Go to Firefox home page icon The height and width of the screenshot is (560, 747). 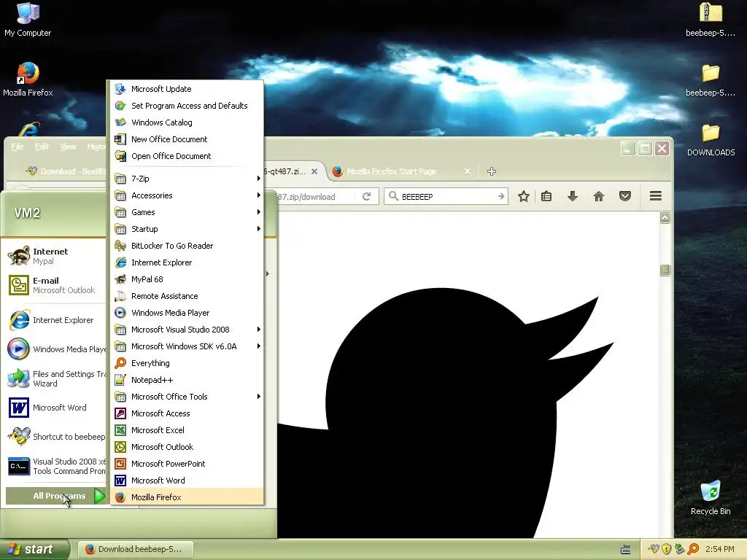599,196
